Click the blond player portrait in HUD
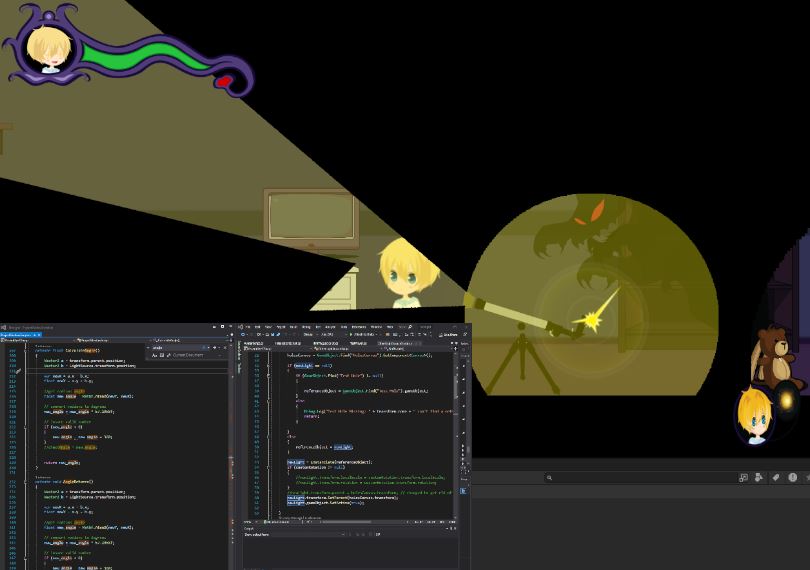Viewport: 810px width, 570px height. tap(48, 48)
